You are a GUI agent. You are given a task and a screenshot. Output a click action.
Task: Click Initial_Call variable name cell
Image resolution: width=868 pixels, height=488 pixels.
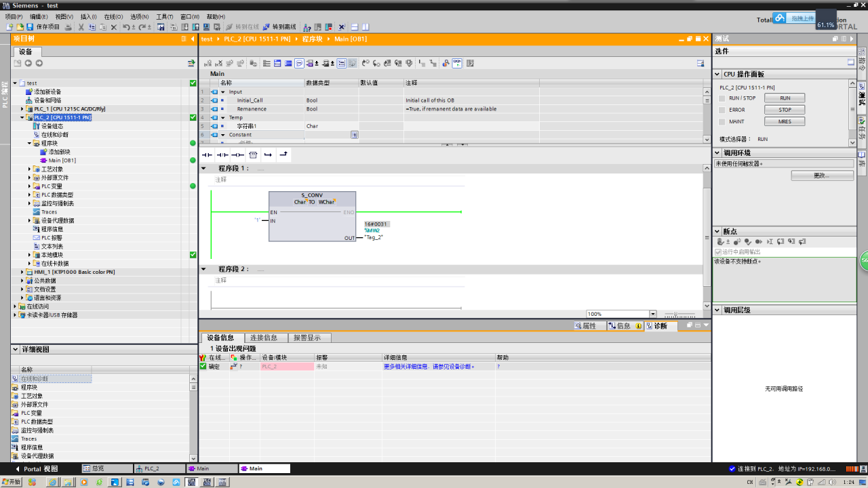[261, 100]
